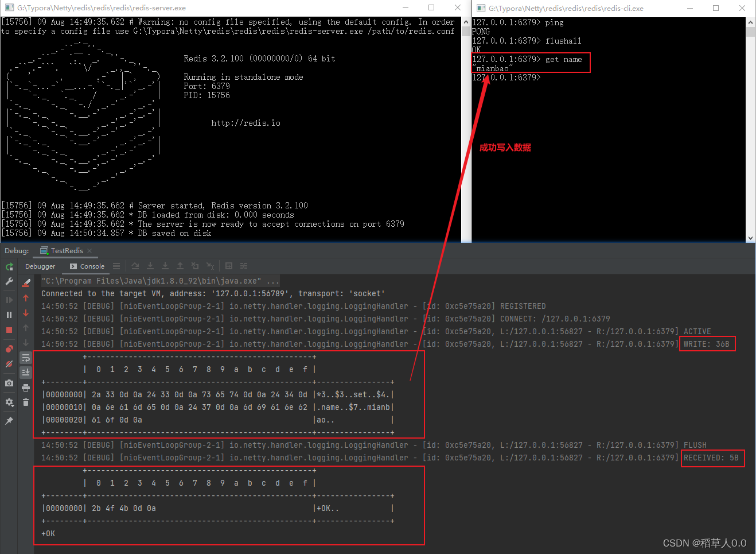This screenshot has width=756, height=554.
Task: Switch to the Debugger tab
Action: click(40, 266)
